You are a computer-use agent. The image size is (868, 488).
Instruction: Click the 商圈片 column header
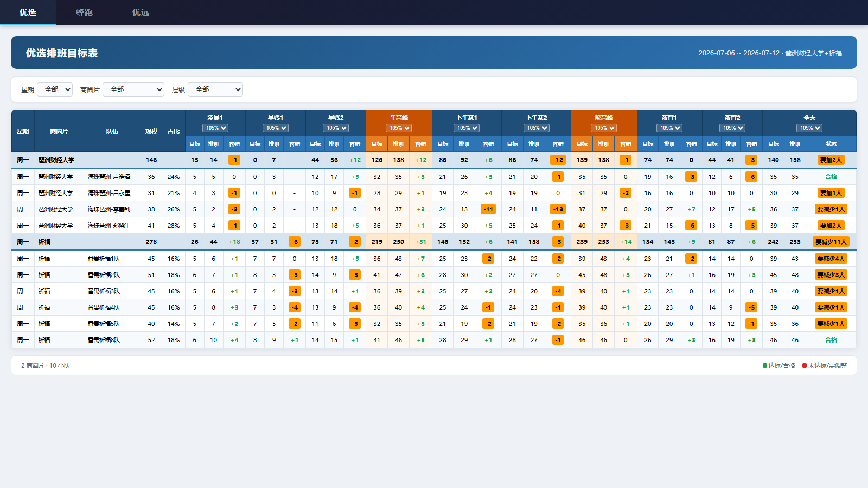point(59,131)
